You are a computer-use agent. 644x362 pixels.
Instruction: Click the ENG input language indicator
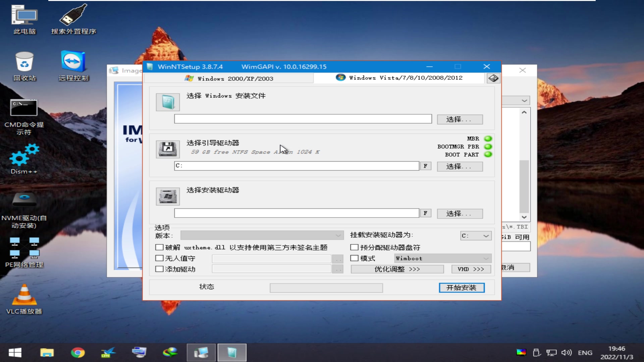click(x=585, y=353)
